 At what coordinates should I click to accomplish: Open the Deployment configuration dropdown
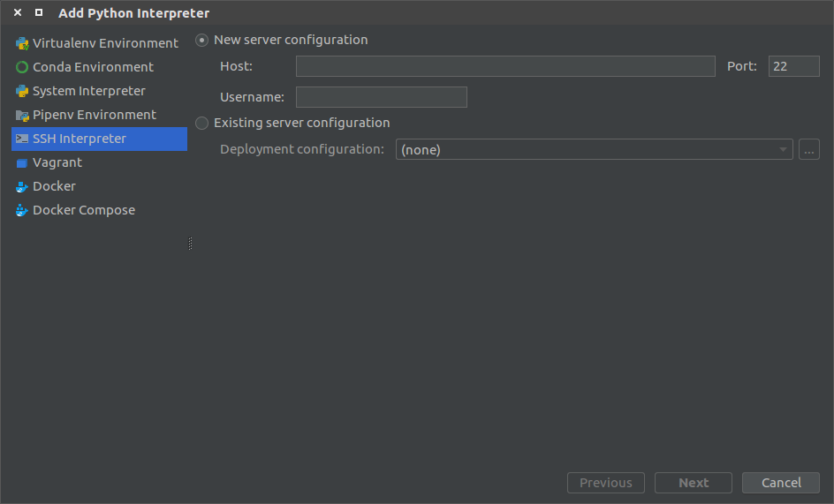click(592, 149)
